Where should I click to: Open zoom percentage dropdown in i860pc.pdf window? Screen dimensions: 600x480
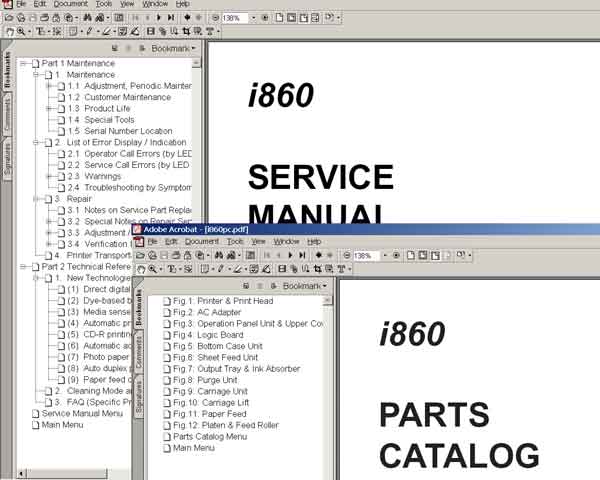click(385, 255)
